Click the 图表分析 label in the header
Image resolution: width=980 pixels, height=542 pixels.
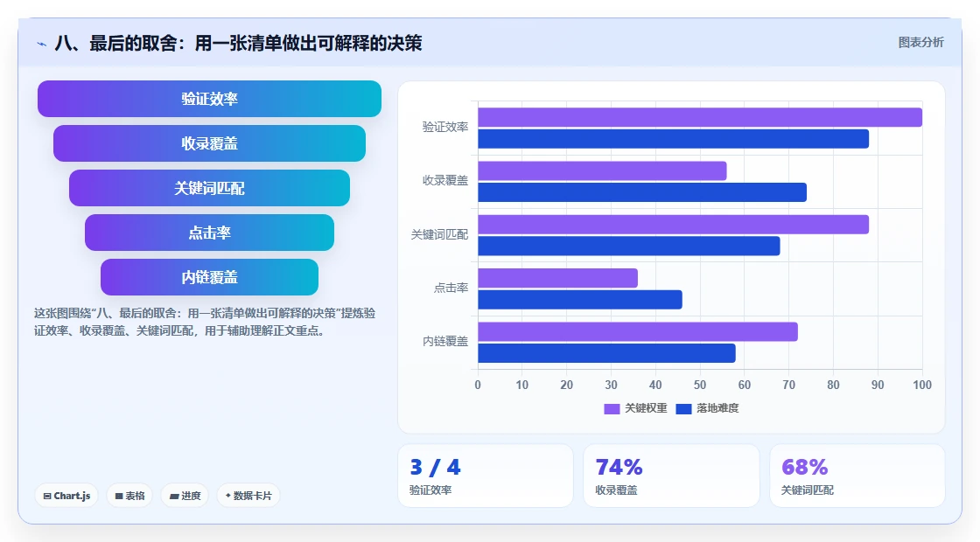point(920,43)
